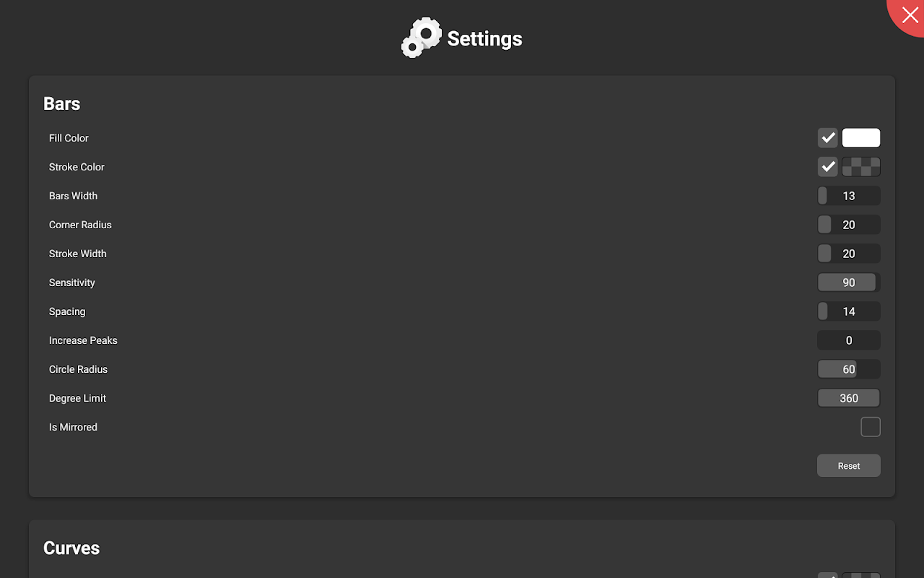This screenshot has height=578, width=924.
Task: Enable the Is Mirrored checkbox
Action: pos(871,427)
